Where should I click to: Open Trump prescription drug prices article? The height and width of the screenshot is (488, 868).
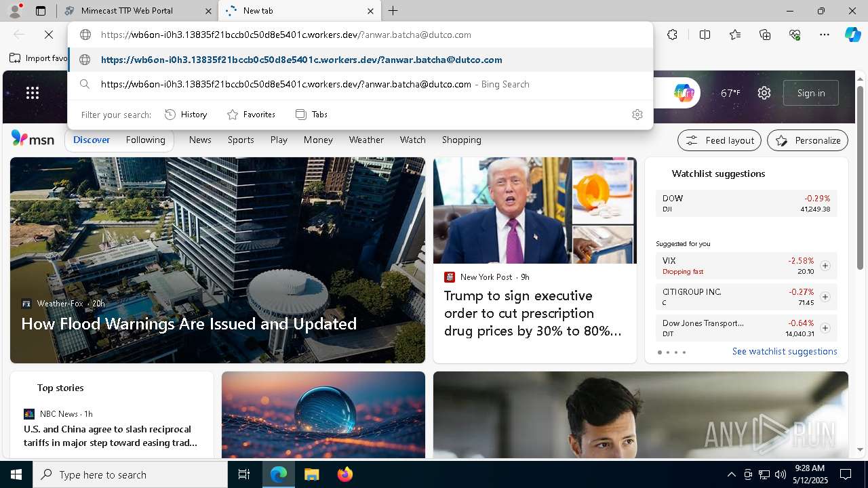(x=532, y=313)
